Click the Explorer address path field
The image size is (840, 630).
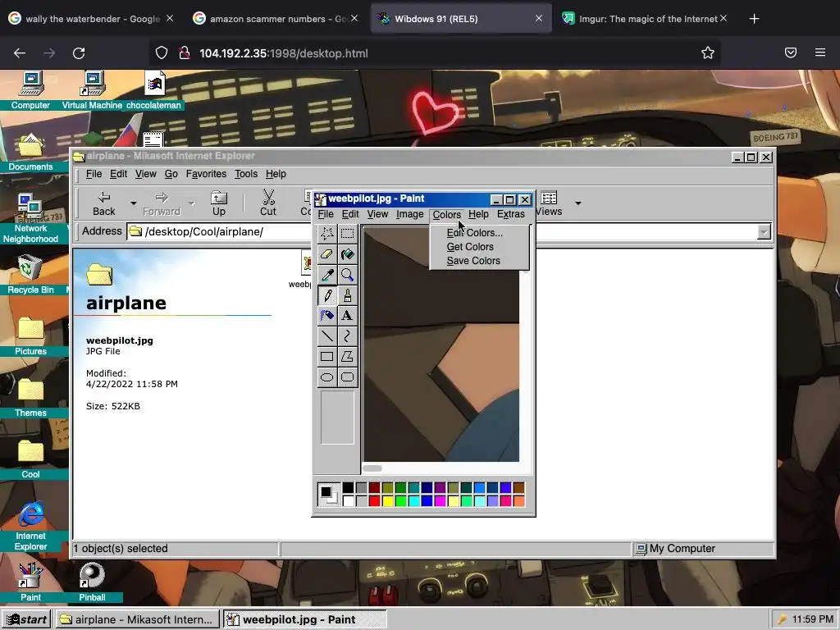[442, 232]
